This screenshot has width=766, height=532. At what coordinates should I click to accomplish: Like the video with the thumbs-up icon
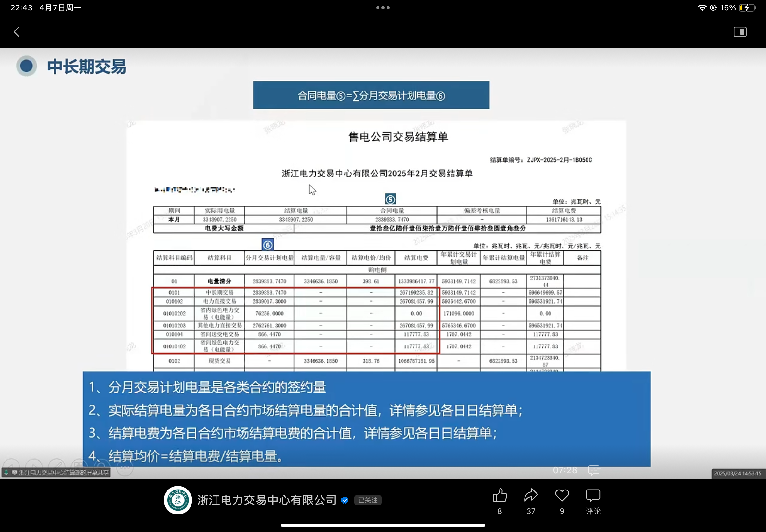[x=500, y=495]
